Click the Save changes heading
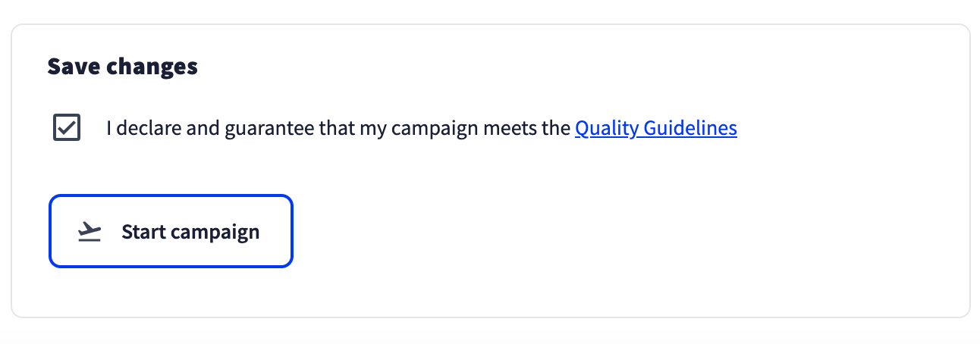Screen dimensions: 980x344 pos(122,67)
